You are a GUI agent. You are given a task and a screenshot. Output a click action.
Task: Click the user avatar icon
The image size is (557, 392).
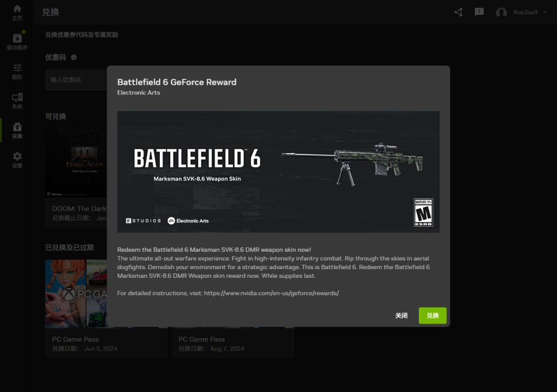(x=501, y=13)
